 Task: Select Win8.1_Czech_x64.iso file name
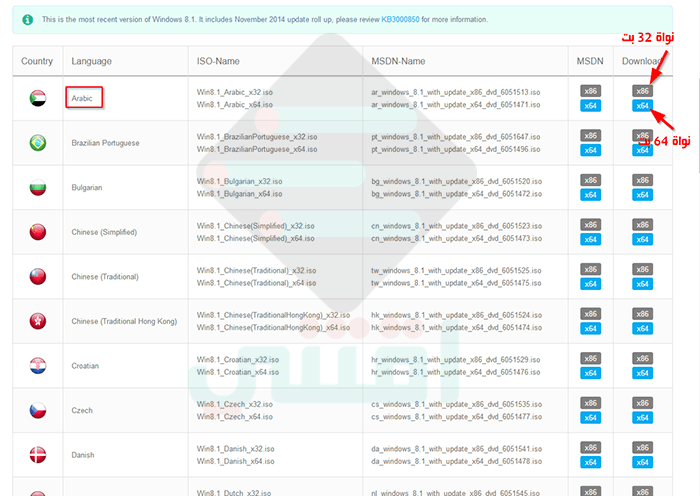click(235, 417)
